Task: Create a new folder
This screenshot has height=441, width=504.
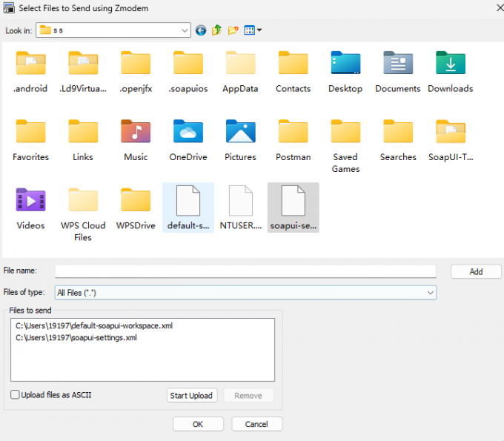Action: [x=233, y=30]
